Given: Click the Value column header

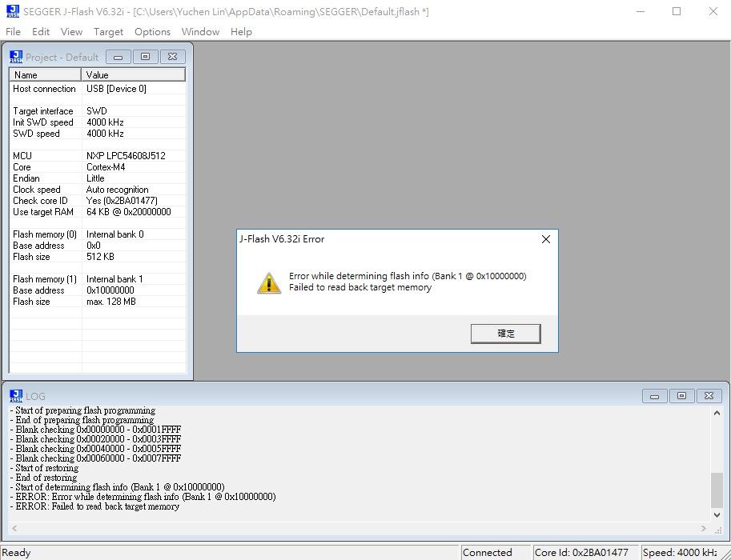Looking at the screenshot, I should pos(134,74).
